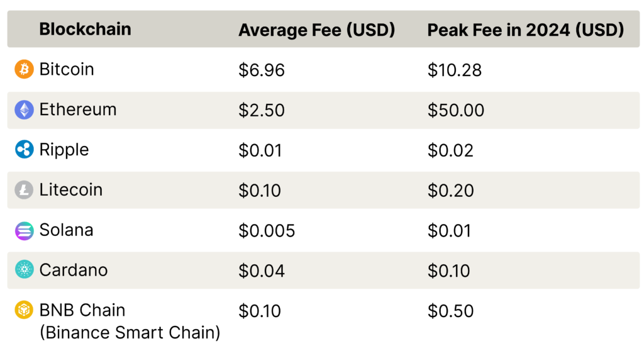Image resolution: width=644 pixels, height=363 pixels.
Task: Select the Peak Fee in 2024 header
Action: (x=525, y=30)
